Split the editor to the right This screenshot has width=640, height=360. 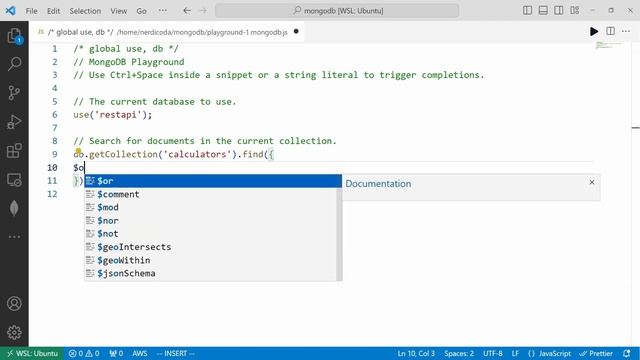tap(611, 31)
